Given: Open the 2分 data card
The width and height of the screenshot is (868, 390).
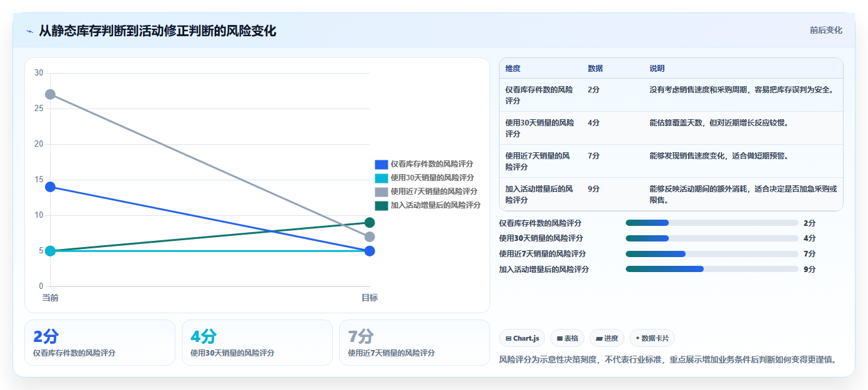Looking at the screenshot, I should (x=100, y=343).
